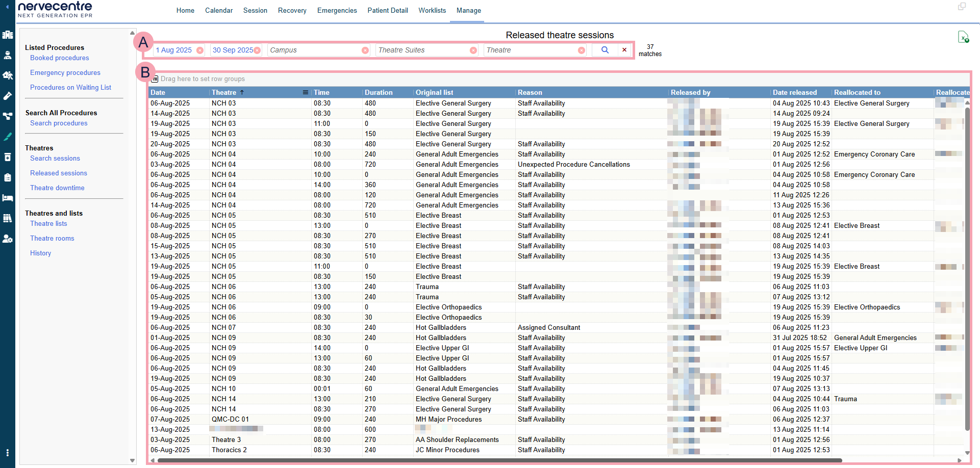The image size is (980, 468).
Task: Collapse sidebar using the top-left arrow
Action: pyautogui.click(x=7, y=7)
